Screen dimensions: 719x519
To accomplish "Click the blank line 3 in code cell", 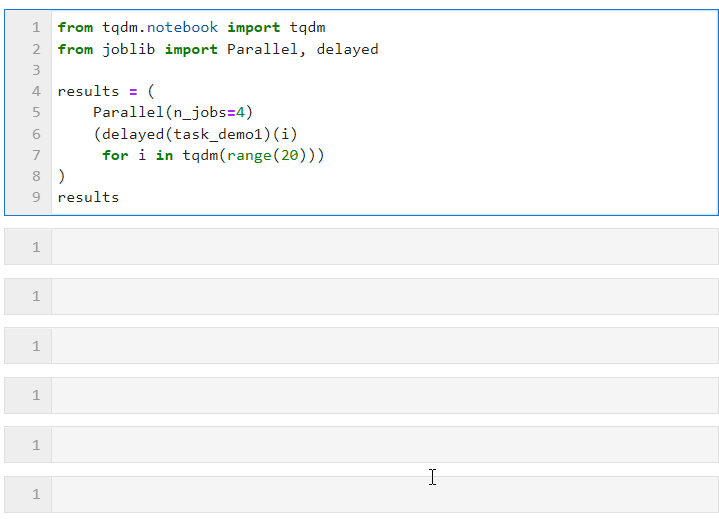I will [x=384, y=70].
